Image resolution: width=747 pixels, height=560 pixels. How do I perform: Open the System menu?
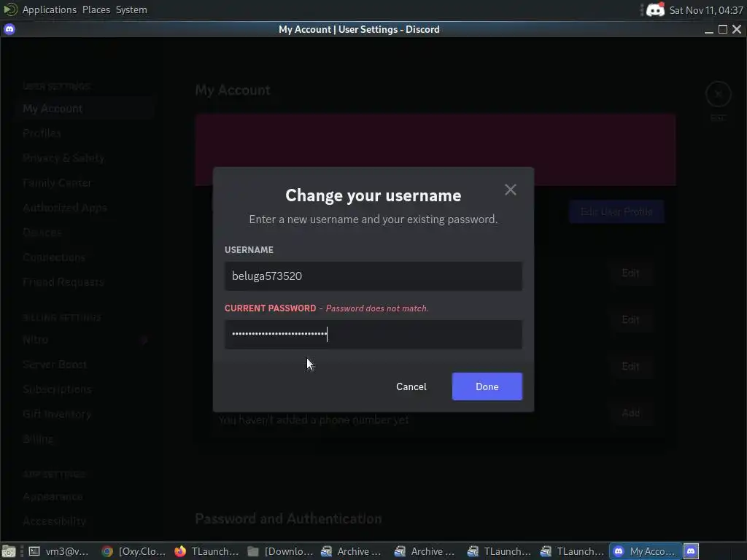point(131,9)
